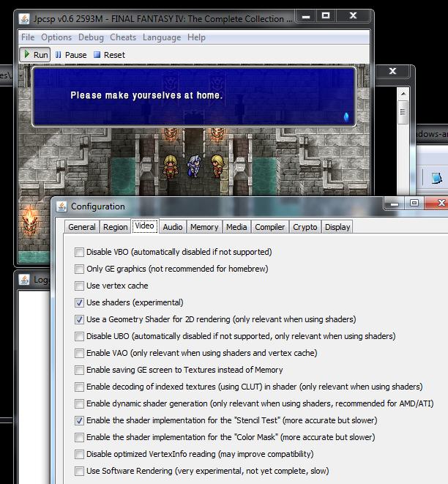This screenshot has width=448, height=484.
Task: Uncheck Stencil Test shader implementation
Action: 79,420
